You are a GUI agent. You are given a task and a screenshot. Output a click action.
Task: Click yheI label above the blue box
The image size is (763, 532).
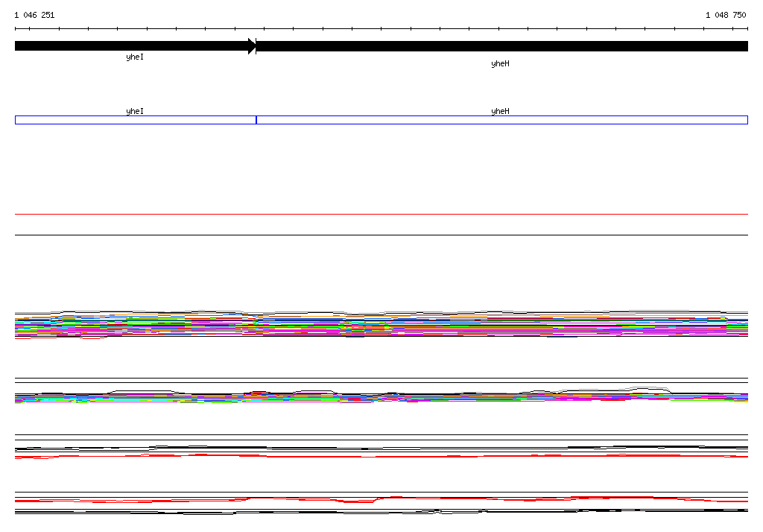pyautogui.click(x=135, y=112)
